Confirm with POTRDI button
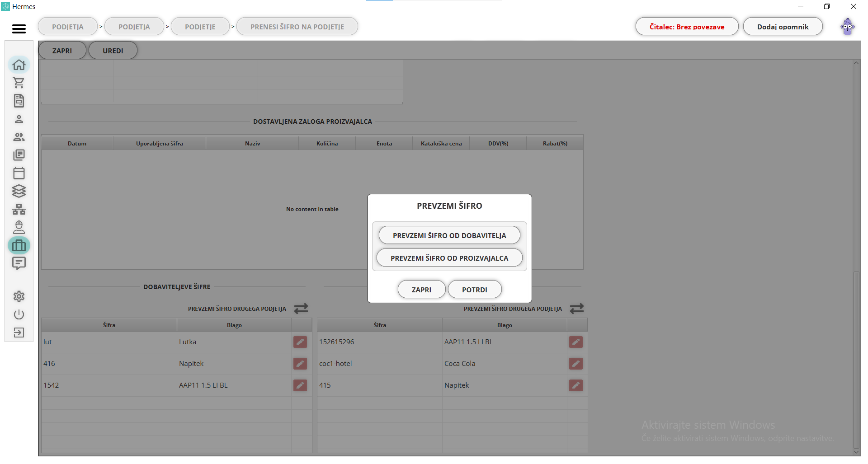Image resolution: width=868 pixels, height=464 pixels. click(x=475, y=290)
